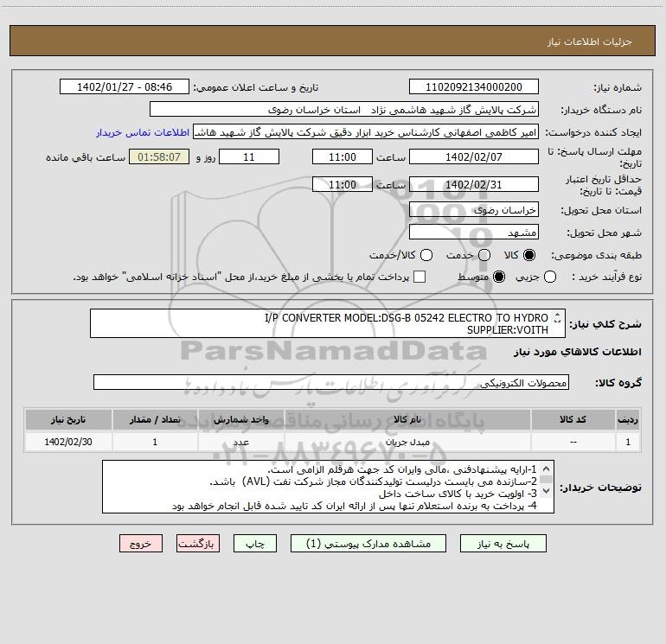Click the مبدل جریان item name cell

[407, 442]
